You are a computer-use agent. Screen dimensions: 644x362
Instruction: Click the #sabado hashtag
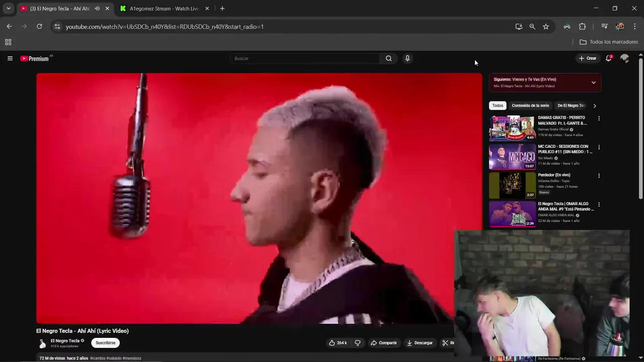pyautogui.click(x=114, y=358)
